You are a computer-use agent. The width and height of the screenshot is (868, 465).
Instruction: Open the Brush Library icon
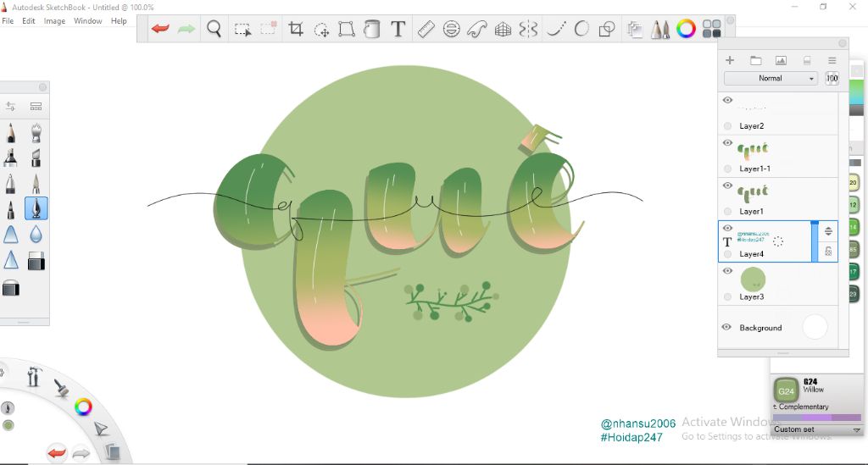36,106
